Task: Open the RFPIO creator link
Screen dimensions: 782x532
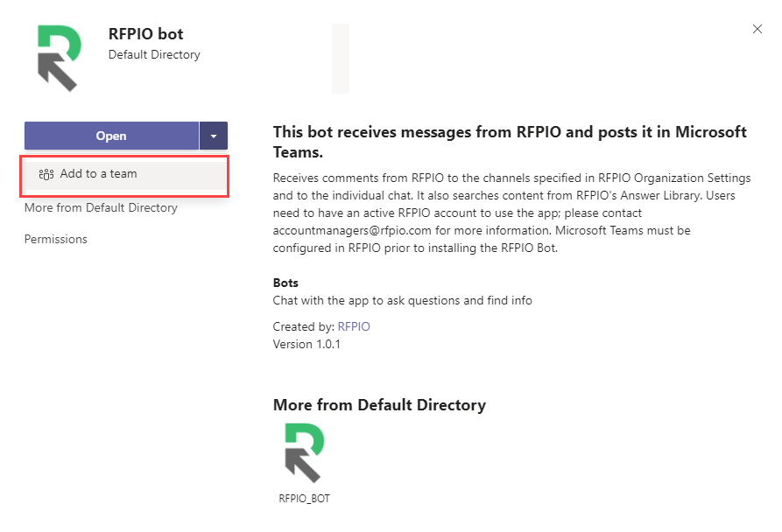Action: point(354,326)
